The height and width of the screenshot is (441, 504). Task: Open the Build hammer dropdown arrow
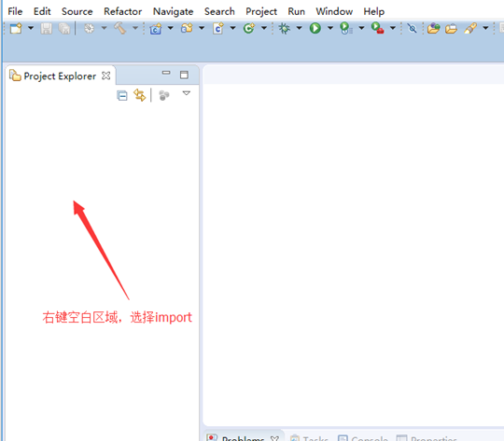pos(135,28)
